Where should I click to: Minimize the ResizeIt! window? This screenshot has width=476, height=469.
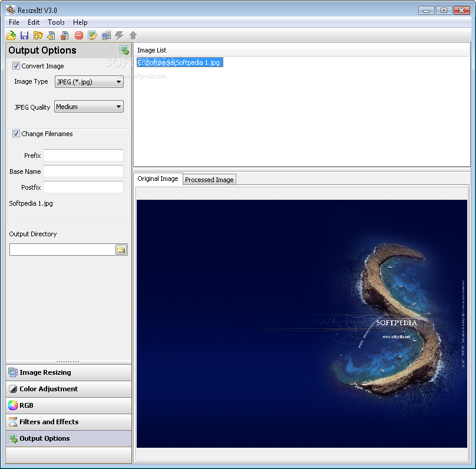pyautogui.click(x=426, y=11)
